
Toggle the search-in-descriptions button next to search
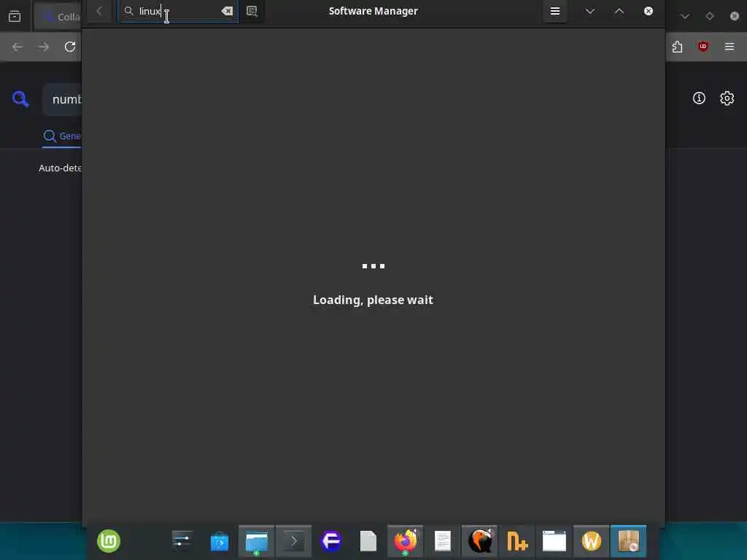pos(252,11)
